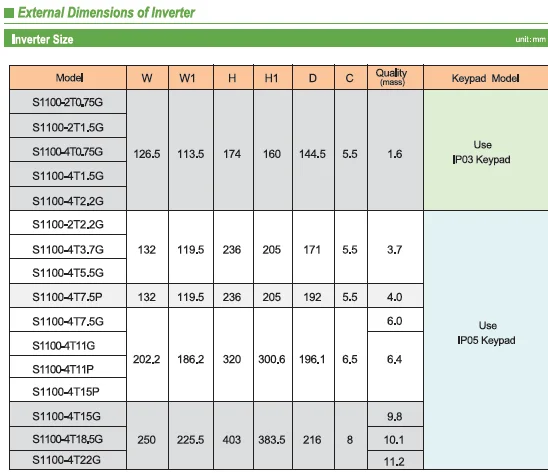Click model cell S1100-2T0.75G
This screenshot has height=473, width=548.
pyautogui.click(x=67, y=102)
